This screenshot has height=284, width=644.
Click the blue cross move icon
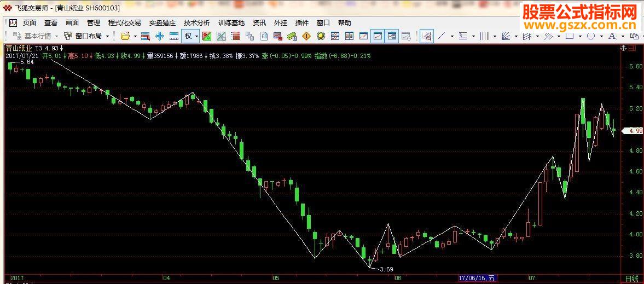[x=160, y=36]
